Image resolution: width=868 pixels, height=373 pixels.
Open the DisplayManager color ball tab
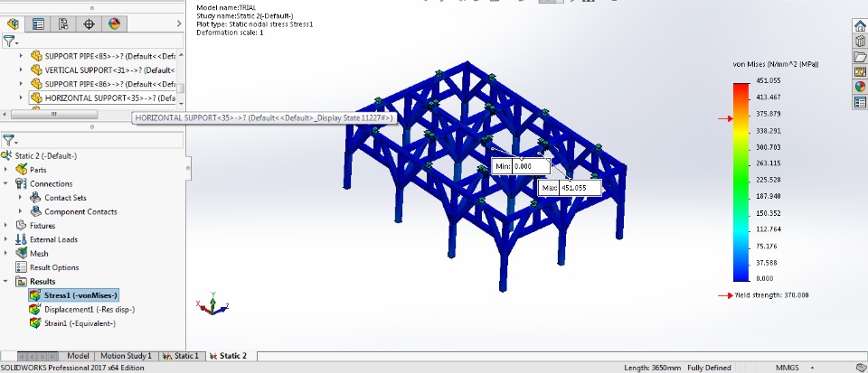[114, 23]
